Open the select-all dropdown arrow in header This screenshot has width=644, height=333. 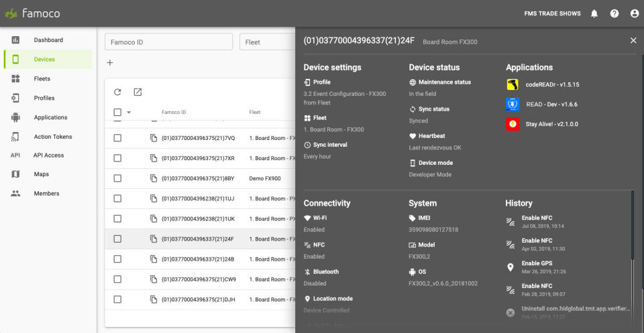129,113
